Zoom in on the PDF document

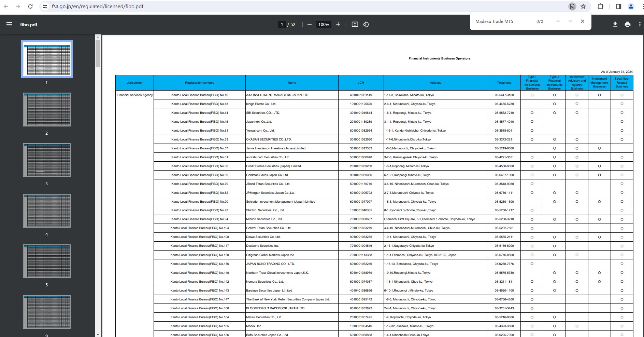[x=338, y=24]
